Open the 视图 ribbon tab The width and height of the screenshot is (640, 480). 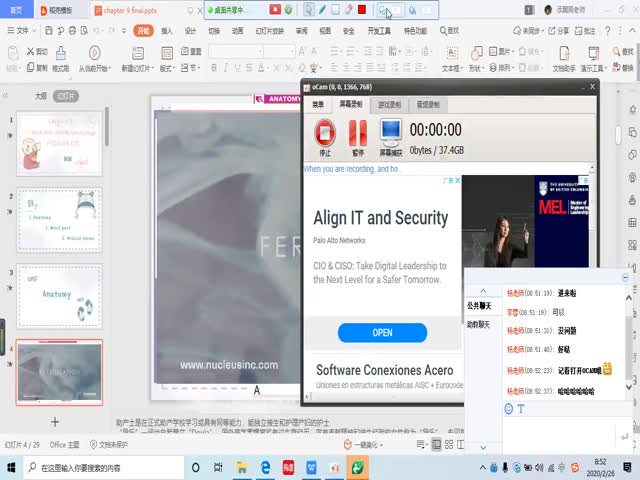pyautogui.click(x=325, y=31)
